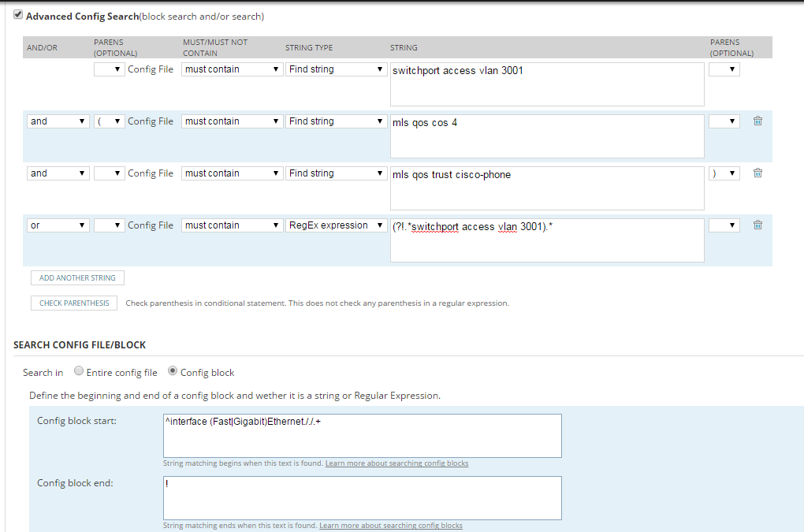Open must contain dropdown for cisco-phone row

233,173
